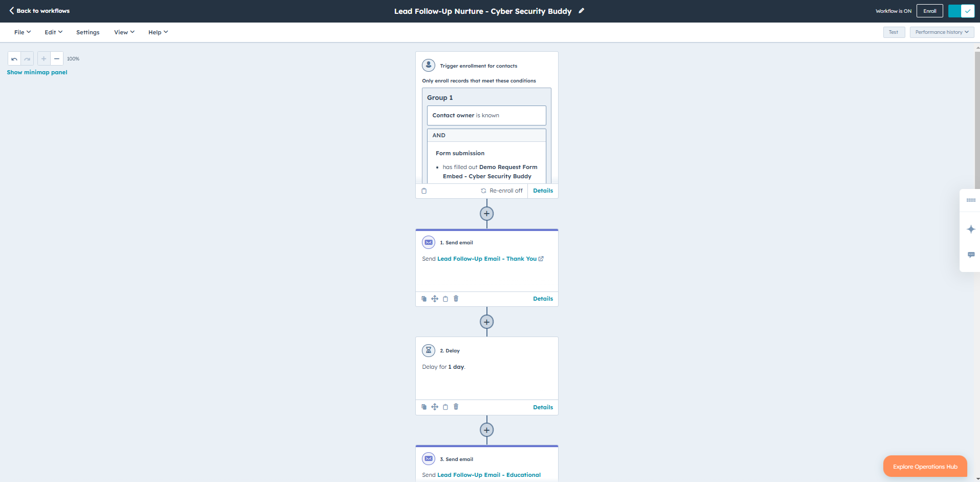Click the 'Workflow is ON' status text
The width and height of the screenshot is (980, 482).
click(893, 11)
